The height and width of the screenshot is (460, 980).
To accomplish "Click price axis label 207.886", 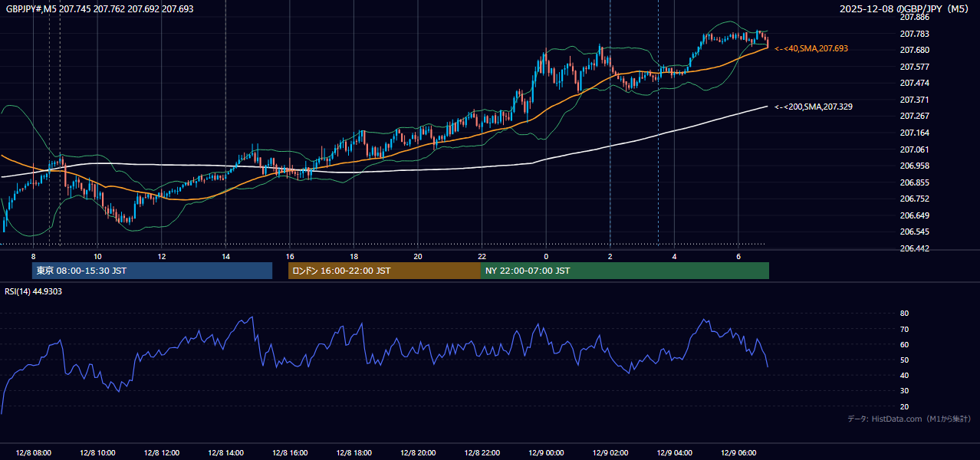I will (x=914, y=17).
